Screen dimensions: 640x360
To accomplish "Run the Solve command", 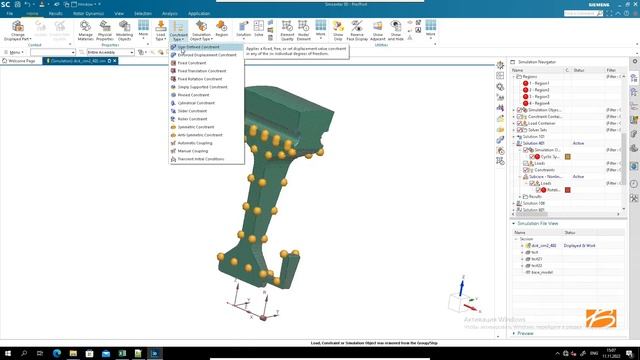I will pos(259,29).
